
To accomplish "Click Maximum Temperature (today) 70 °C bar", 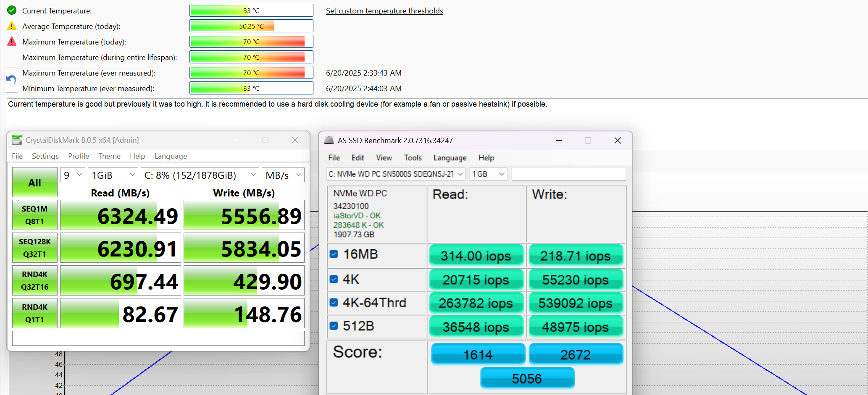I will (251, 42).
